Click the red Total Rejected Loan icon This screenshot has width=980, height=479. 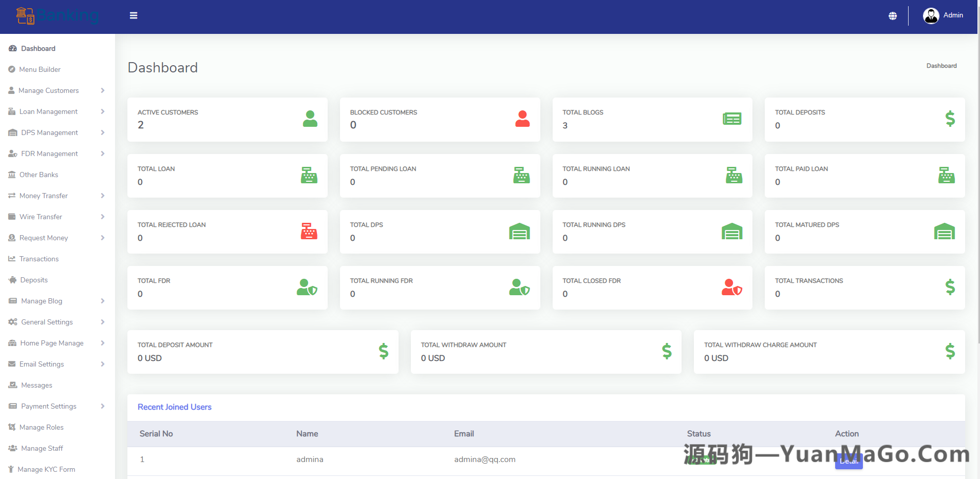[309, 232]
